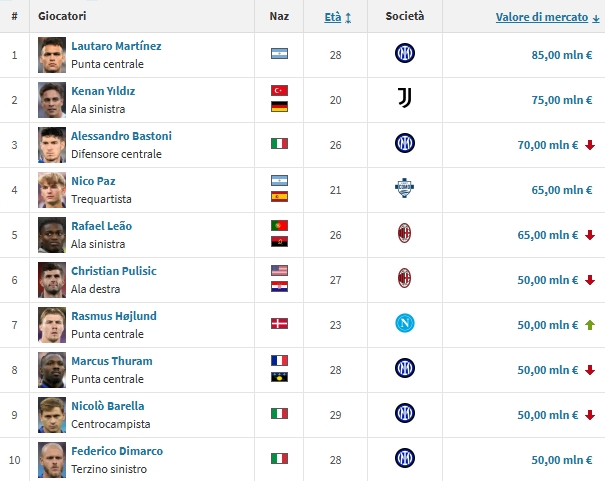Click green up arrow in Højlund's value
This screenshot has height=481, width=605.
coord(590,324)
